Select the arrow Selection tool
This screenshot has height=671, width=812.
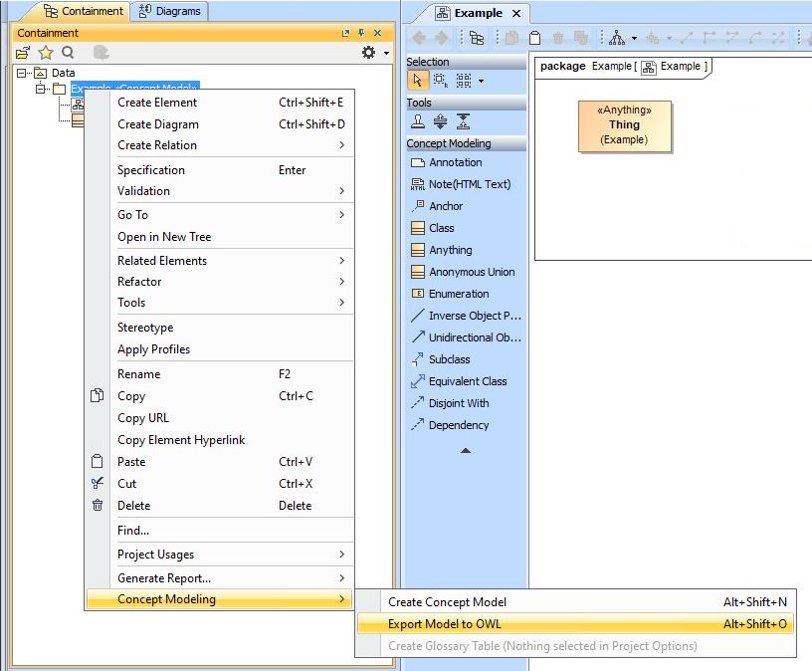(417, 81)
